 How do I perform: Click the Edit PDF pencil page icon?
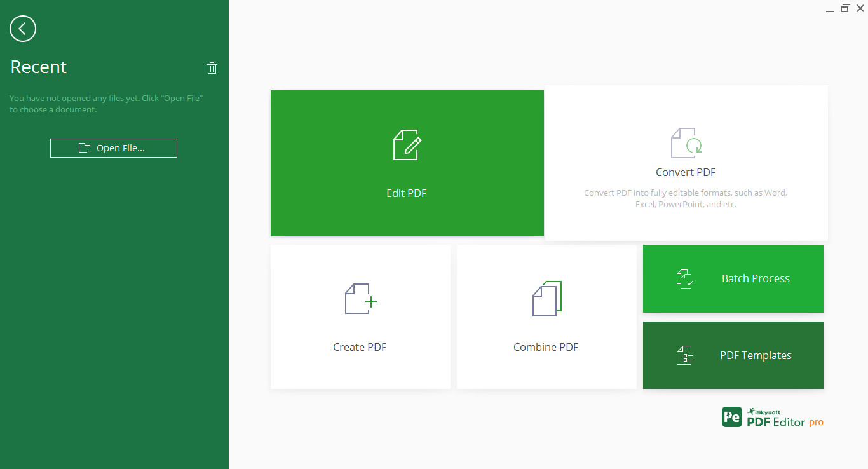[407, 144]
